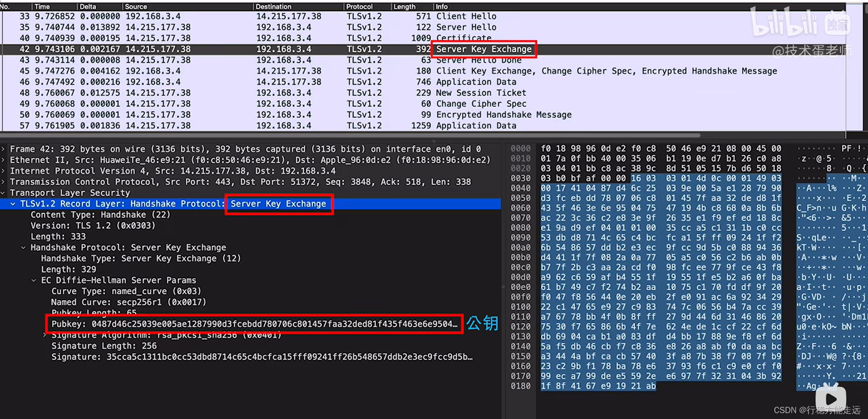Collapse EC Diffie-Hellman Server Params node

34,280
